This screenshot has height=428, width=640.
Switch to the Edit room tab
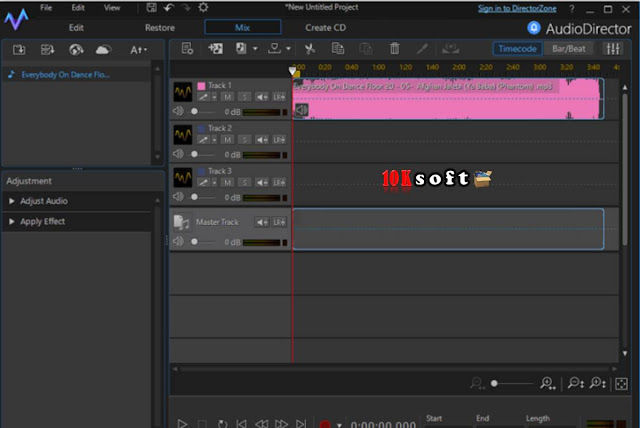point(76,28)
